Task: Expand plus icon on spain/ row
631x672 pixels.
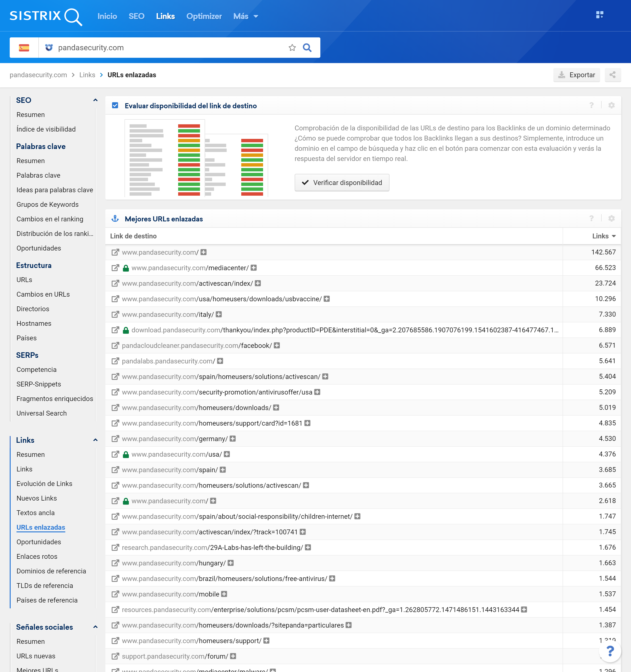Action: click(223, 470)
